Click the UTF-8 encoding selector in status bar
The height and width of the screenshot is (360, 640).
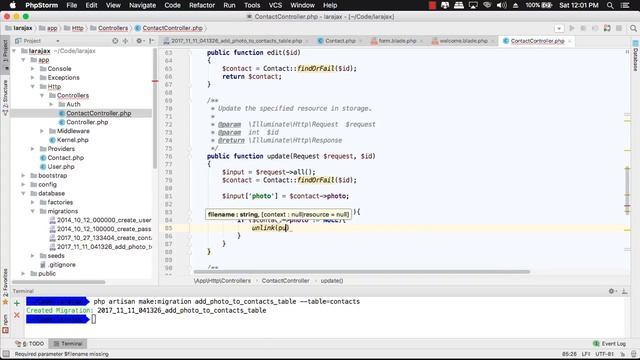tap(604, 354)
